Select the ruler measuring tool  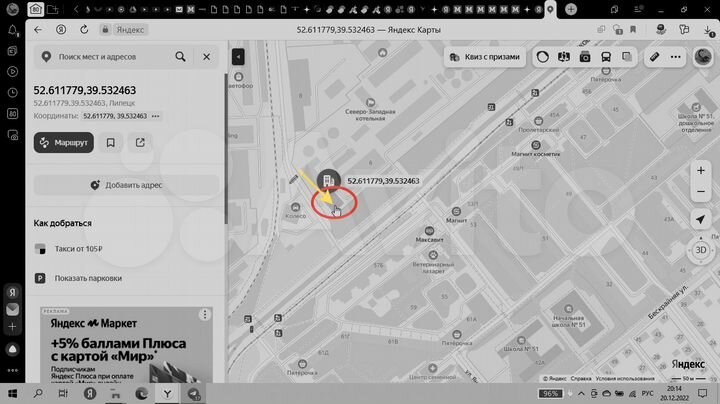tap(654, 57)
